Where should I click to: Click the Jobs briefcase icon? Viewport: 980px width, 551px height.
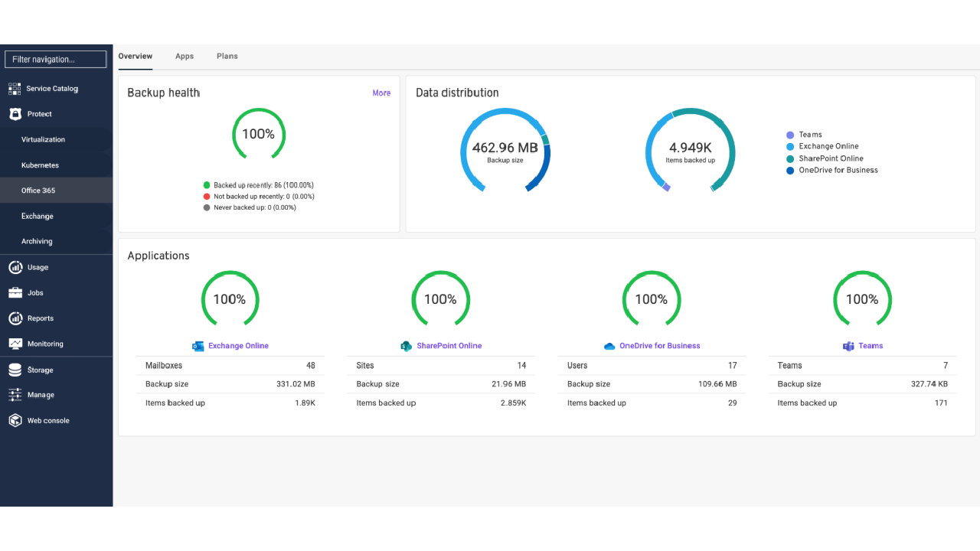(15, 292)
